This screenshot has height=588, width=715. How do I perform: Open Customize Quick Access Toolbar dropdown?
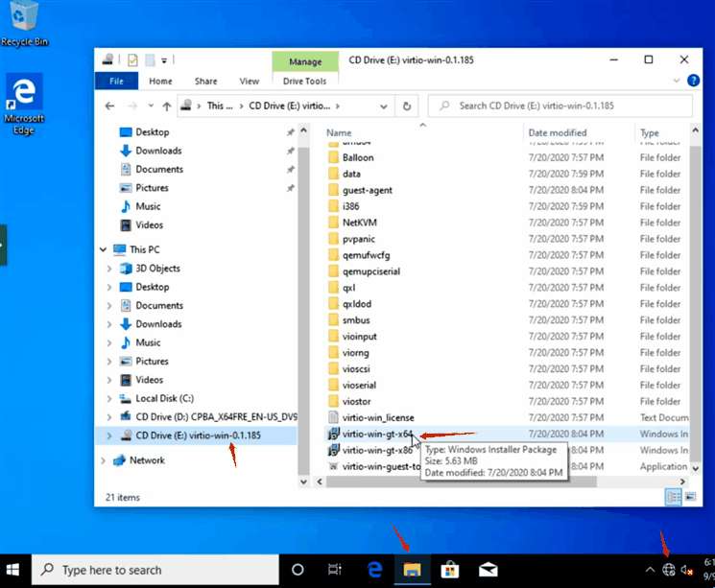pos(164,60)
